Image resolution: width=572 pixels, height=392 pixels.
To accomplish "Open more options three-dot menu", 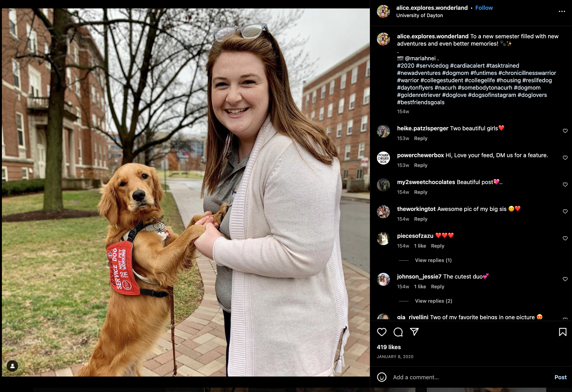I will (x=562, y=11).
